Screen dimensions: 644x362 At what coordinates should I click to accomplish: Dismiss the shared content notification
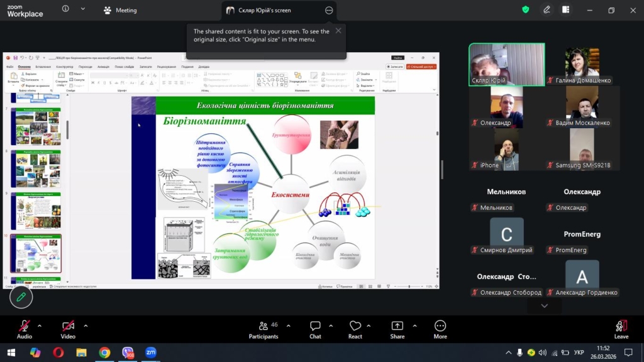pos(338,31)
